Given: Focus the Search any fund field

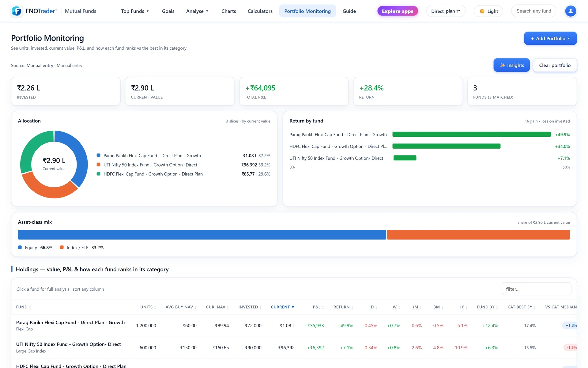Looking at the screenshot, I should (x=533, y=11).
